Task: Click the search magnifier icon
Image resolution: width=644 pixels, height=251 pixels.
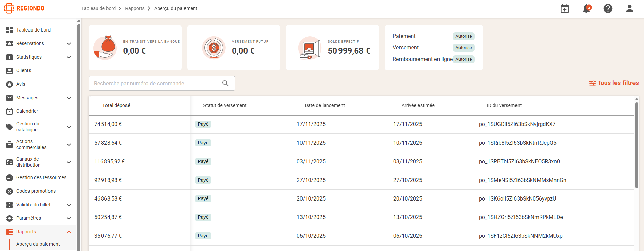Action: (226, 83)
